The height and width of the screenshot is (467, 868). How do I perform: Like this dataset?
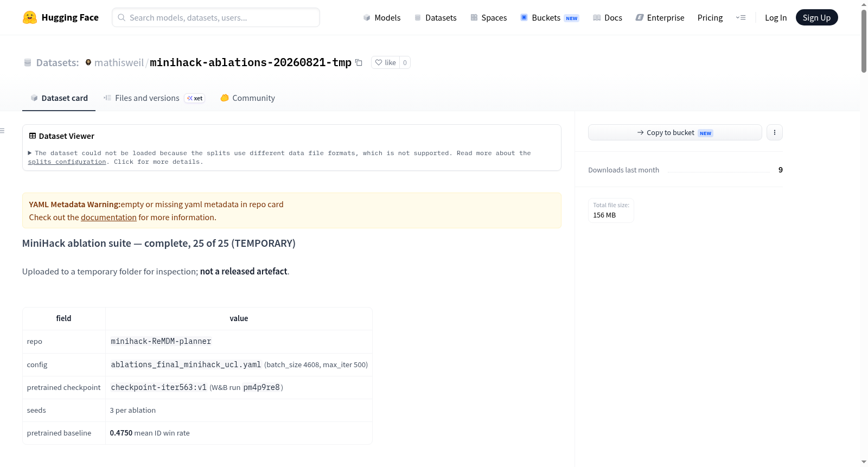point(385,62)
